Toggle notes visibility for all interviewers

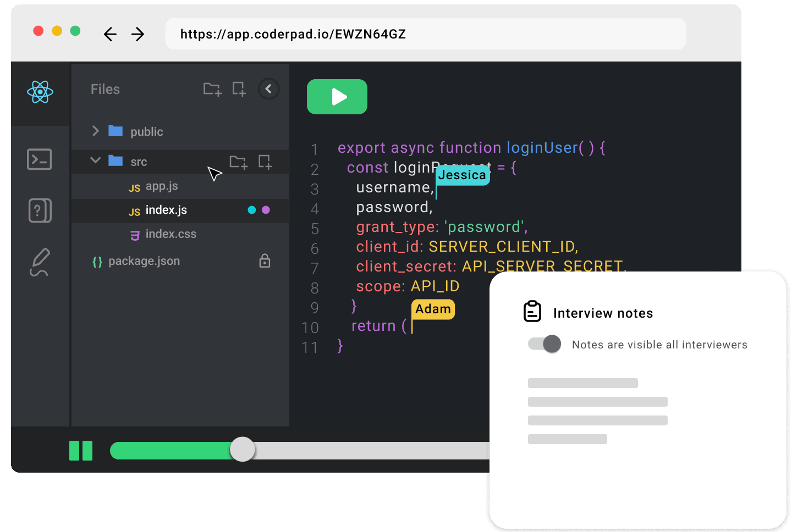tap(544, 344)
